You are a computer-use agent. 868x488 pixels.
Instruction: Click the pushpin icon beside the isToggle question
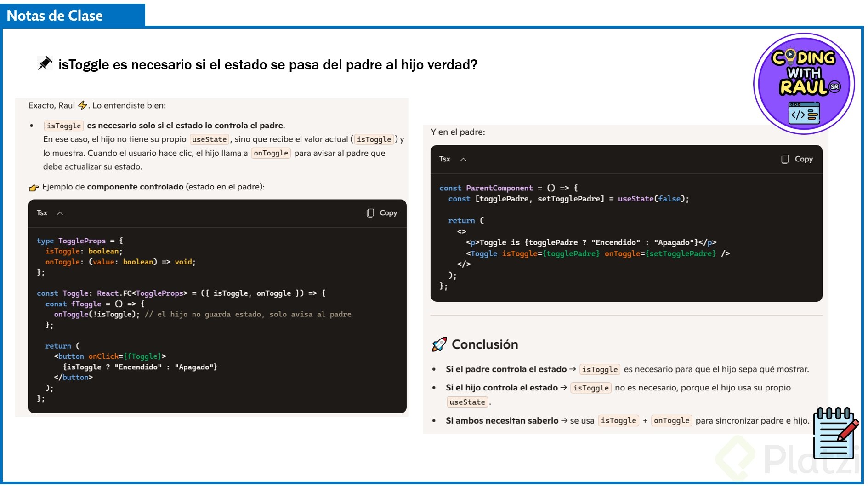click(45, 63)
